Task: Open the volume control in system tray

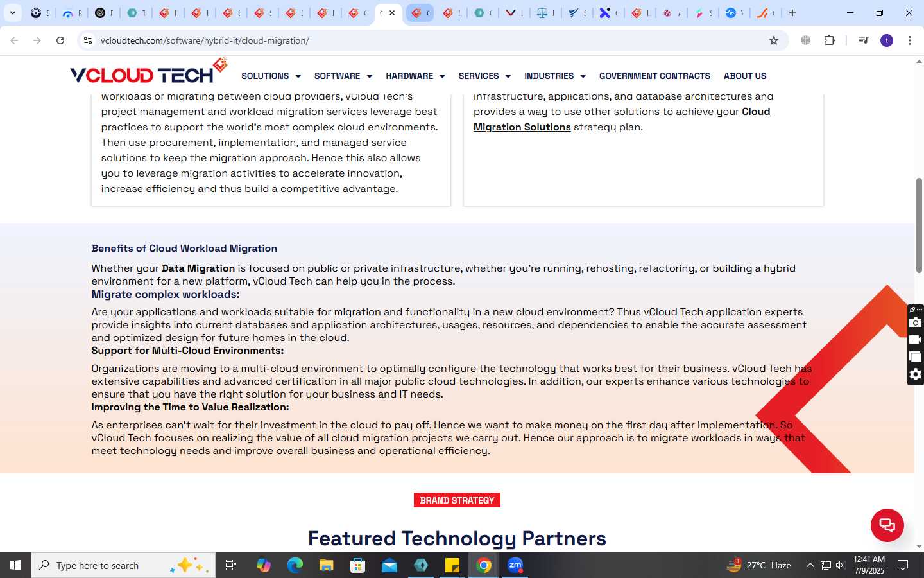Action: 841,565
